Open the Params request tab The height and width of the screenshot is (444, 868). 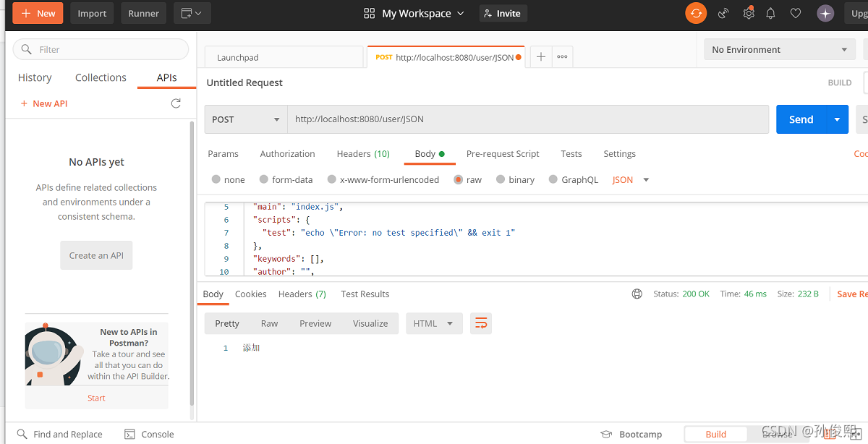tap(223, 153)
